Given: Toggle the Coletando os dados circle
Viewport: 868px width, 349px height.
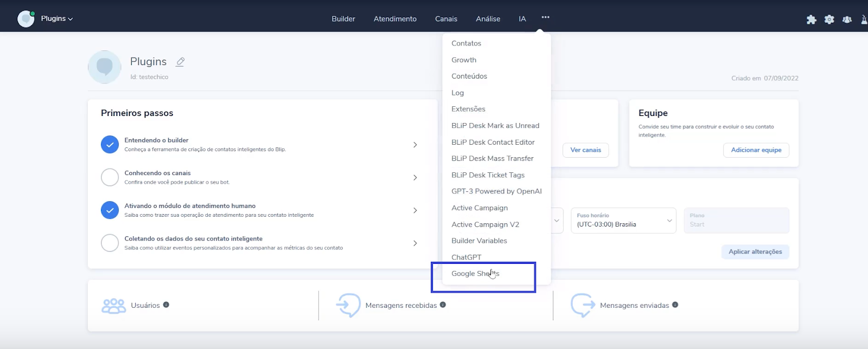Looking at the screenshot, I should pyautogui.click(x=110, y=243).
